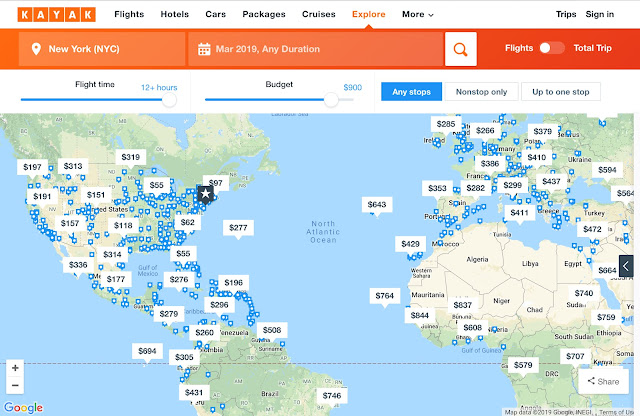This screenshot has width=640, height=416.
Task: Click the Google logo on the map
Action: point(23,407)
